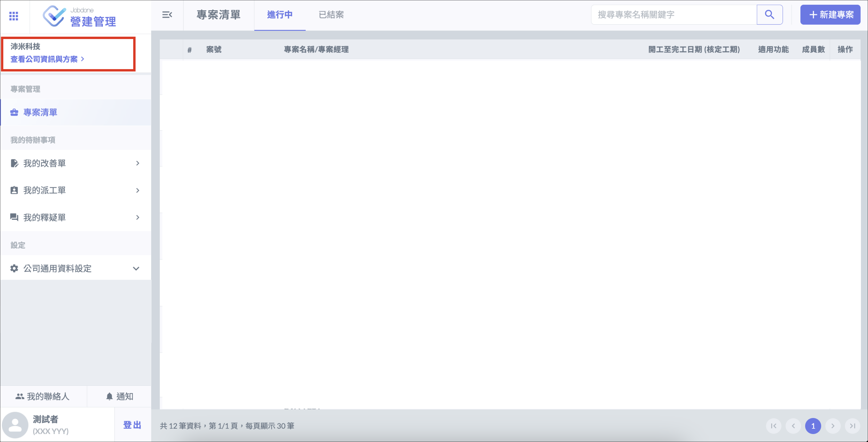This screenshot has height=442, width=868.
Task: Click the user avatar for 測試者
Action: click(x=15, y=425)
